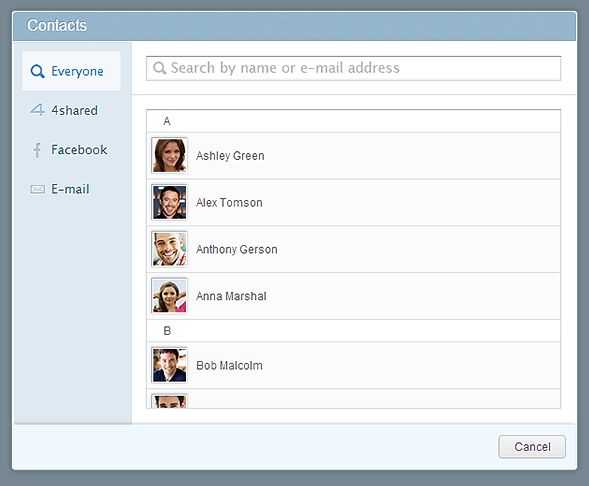
Task: Click Bob Malcolm's profile photo
Action: 169,365
